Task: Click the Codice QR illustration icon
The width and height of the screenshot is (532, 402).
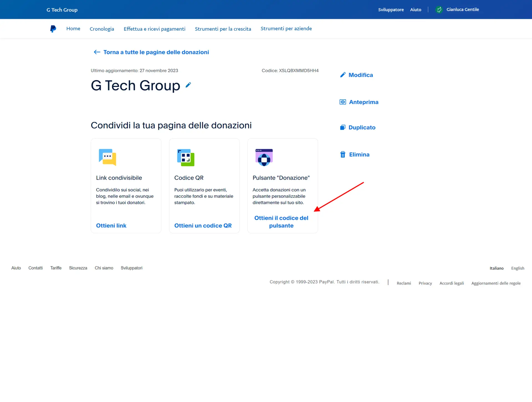Action: (x=186, y=158)
